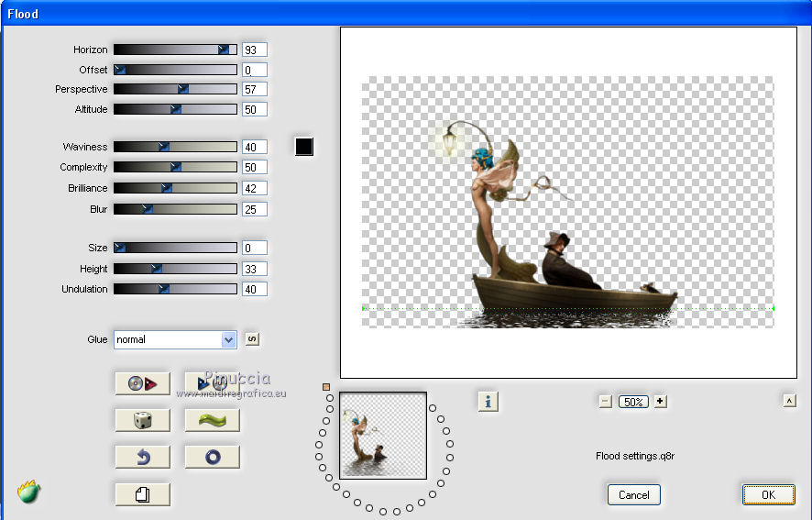812x520 pixels.
Task: Click the Brilliance value field showing 42
Action: [255, 188]
